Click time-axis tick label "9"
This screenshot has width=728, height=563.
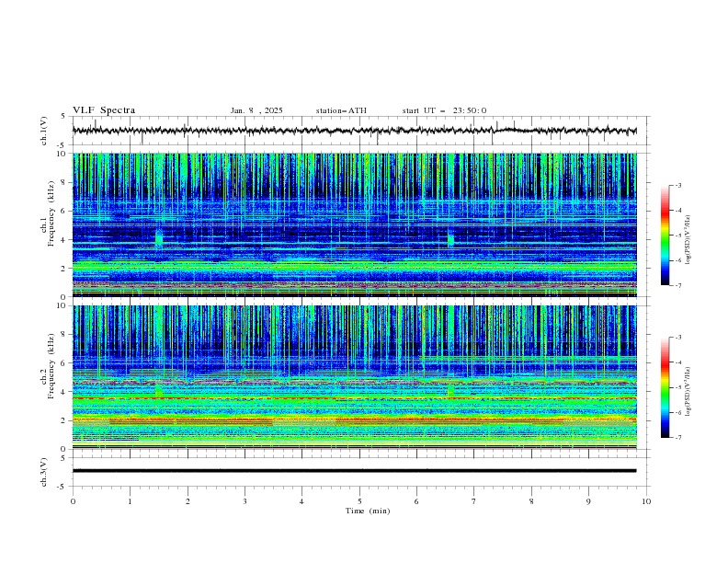[x=588, y=501]
